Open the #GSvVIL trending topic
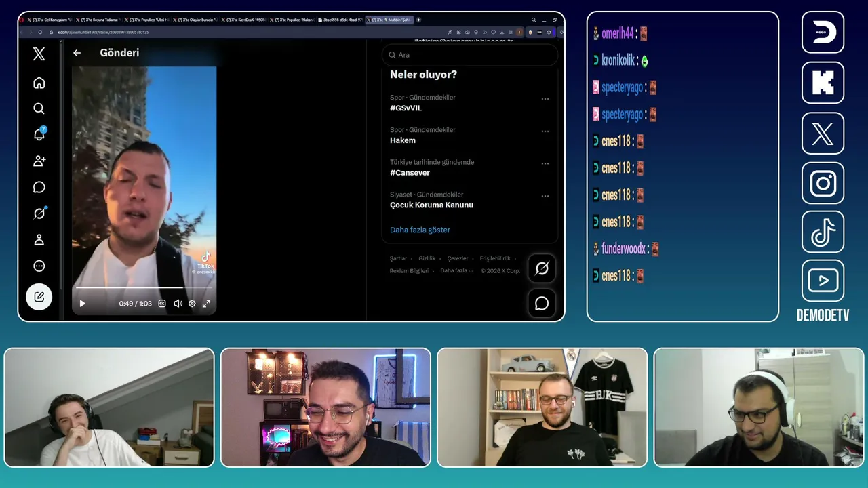This screenshot has height=488, width=868. click(x=406, y=108)
